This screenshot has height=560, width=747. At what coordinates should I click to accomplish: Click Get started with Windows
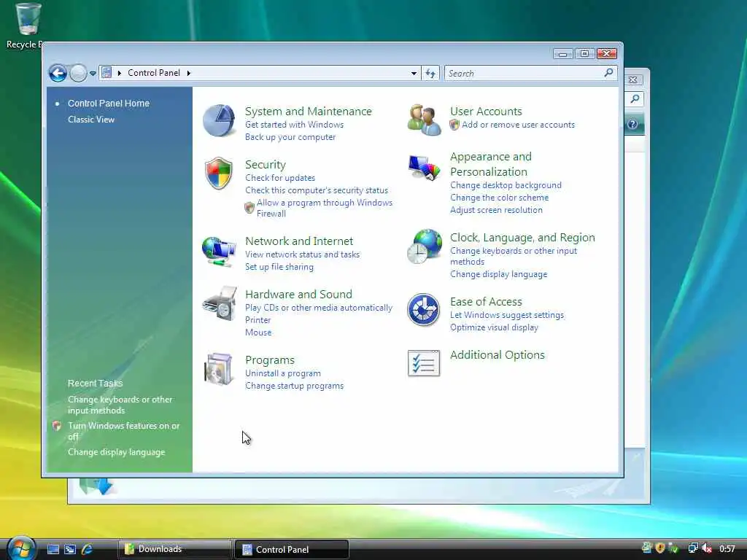click(x=295, y=125)
